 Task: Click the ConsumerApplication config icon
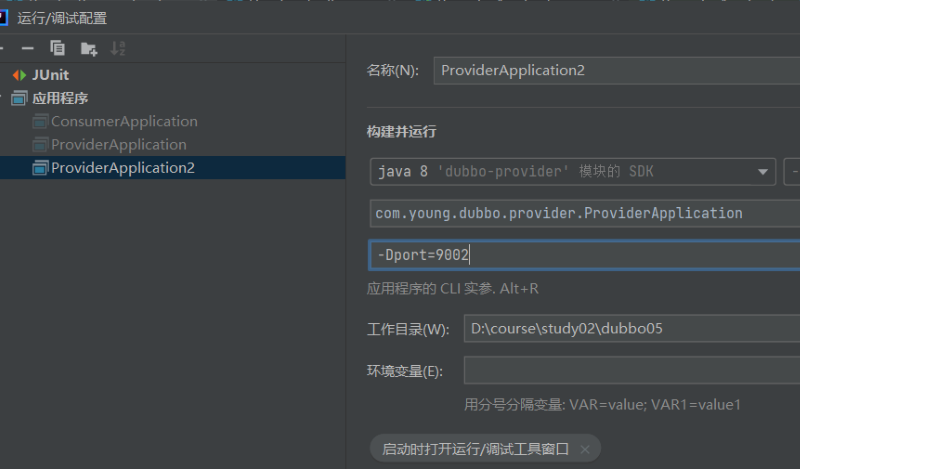pos(40,121)
